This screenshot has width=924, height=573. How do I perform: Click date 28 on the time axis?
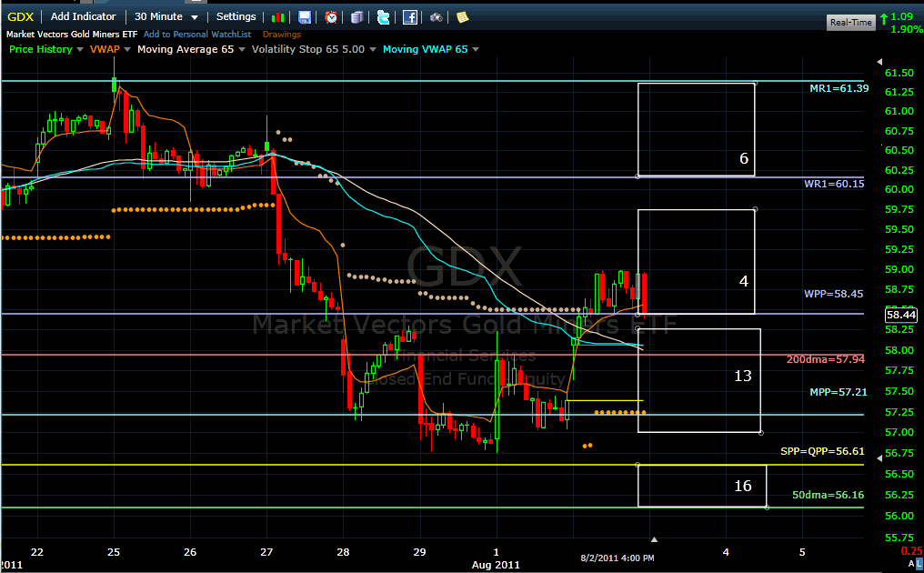click(x=343, y=552)
